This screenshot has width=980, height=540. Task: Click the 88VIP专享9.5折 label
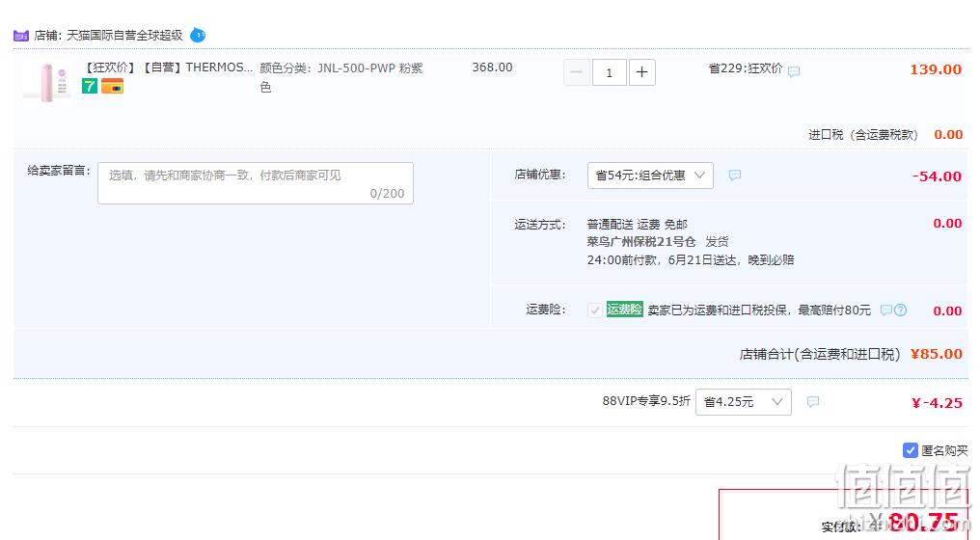point(646,400)
